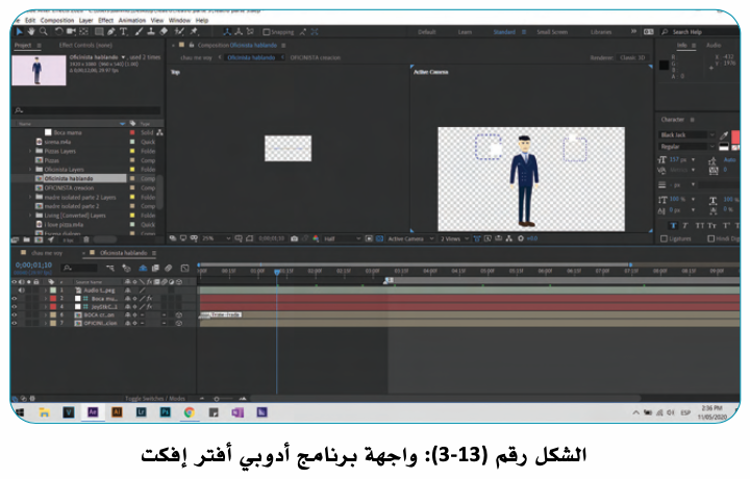Mute the Audio t..peg layer speaker
The height and width of the screenshot is (479, 750).
point(21,290)
